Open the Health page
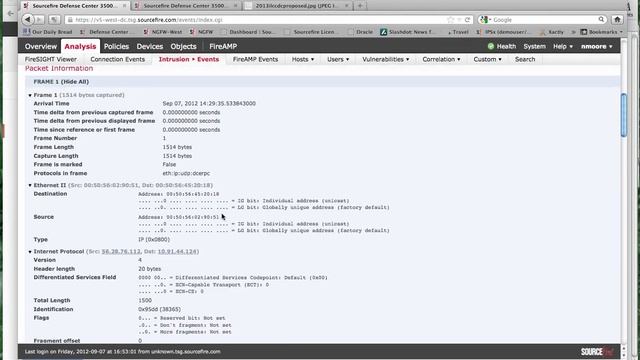The width and height of the screenshot is (640, 360). tap(506, 47)
